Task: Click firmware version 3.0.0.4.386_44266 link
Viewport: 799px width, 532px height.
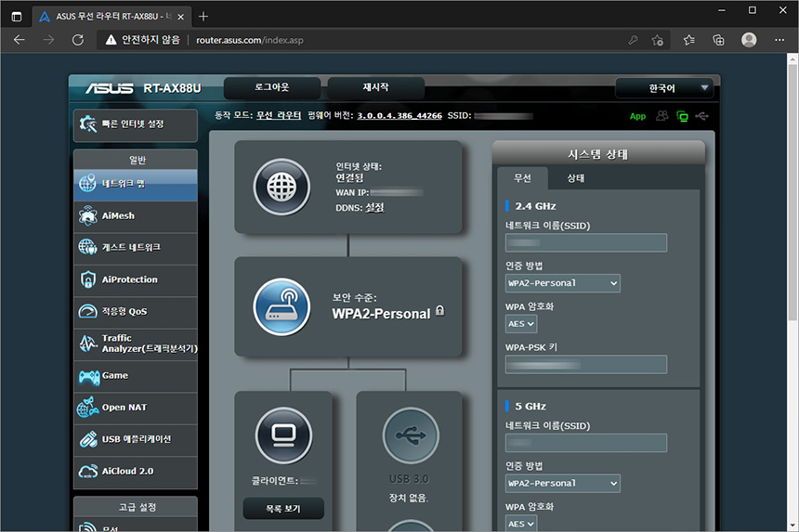Action: [399, 115]
